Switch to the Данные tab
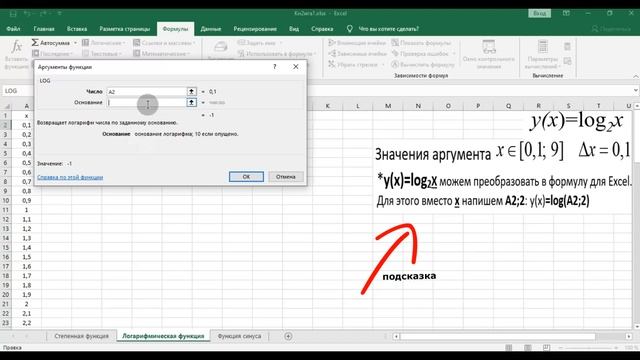This screenshot has height=360, width=640. pyautogui.click(x=211, y=29)
